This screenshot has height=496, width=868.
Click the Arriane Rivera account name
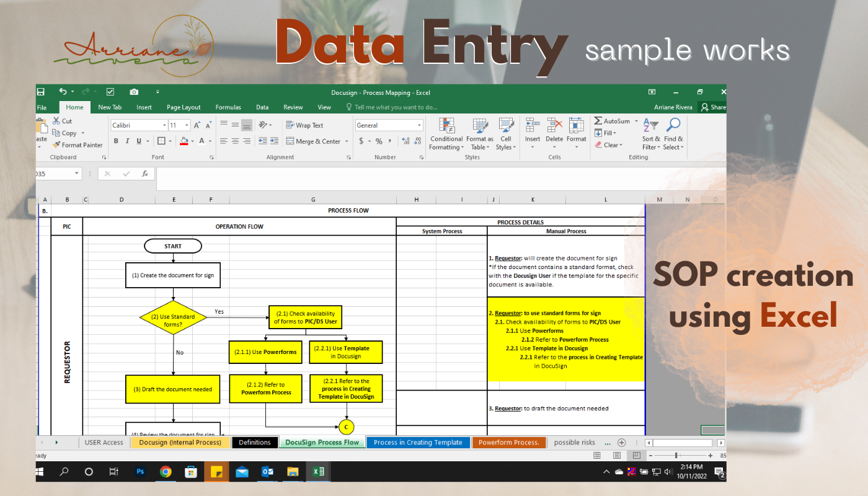[673, 107]
